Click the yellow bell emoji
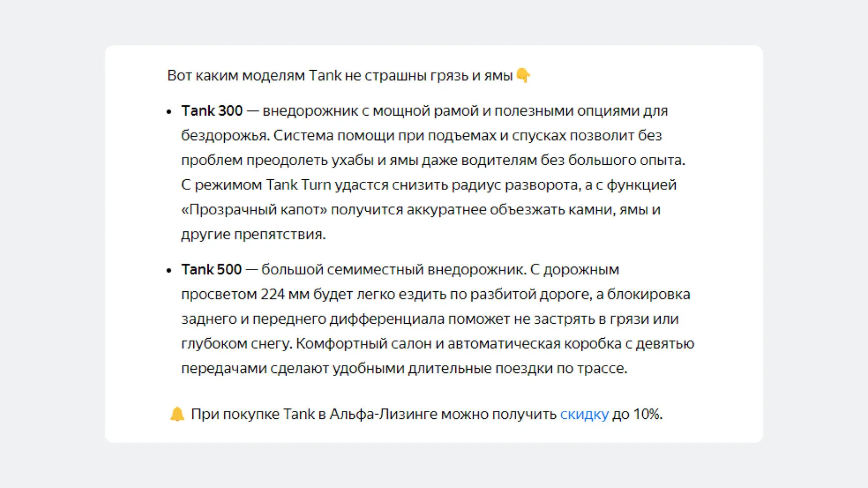 tap(177, 414)
